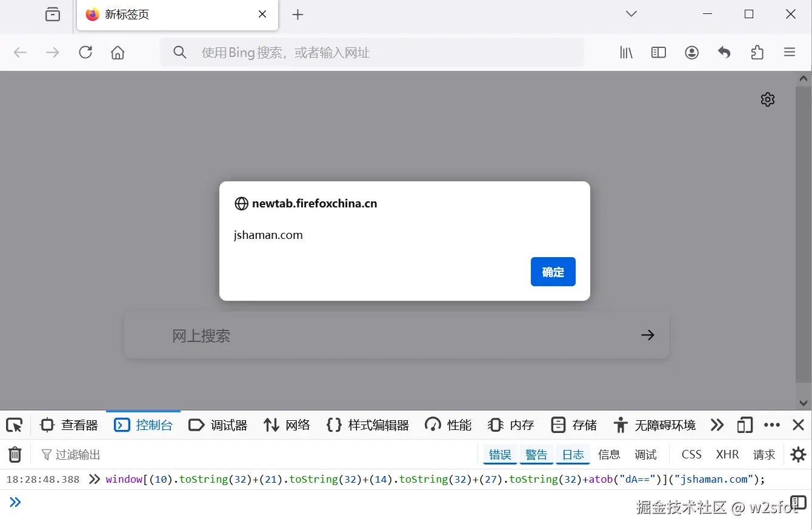Open devtools three-dot options menu

click(x=772, y=425)
